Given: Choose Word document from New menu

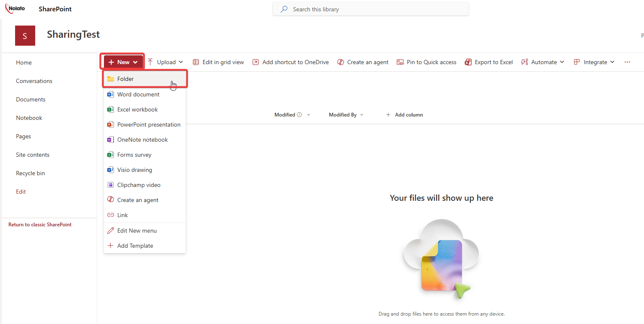Looking at the screenshot, I should (x=145, y=94).
